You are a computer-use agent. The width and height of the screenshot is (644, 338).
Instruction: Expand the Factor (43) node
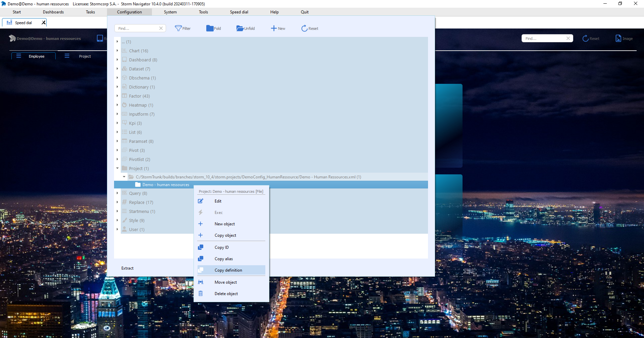coord(117,96)
